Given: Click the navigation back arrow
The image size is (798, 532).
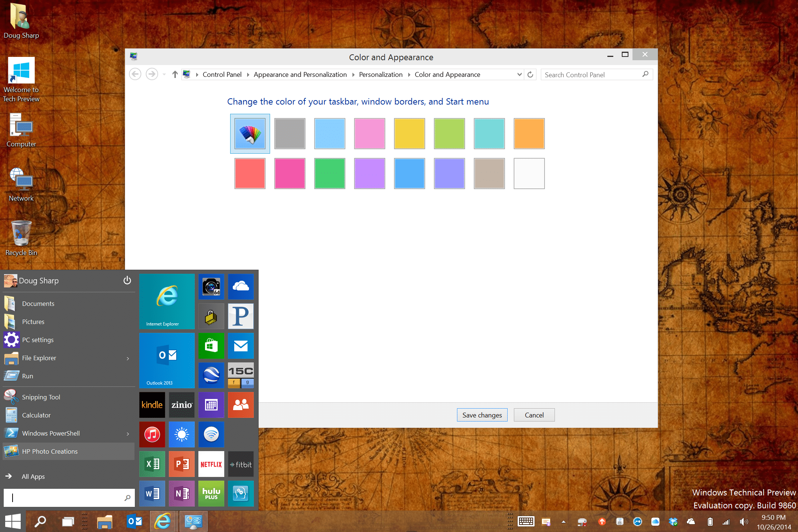Looking at the screenshot, I should pos(135,74).
